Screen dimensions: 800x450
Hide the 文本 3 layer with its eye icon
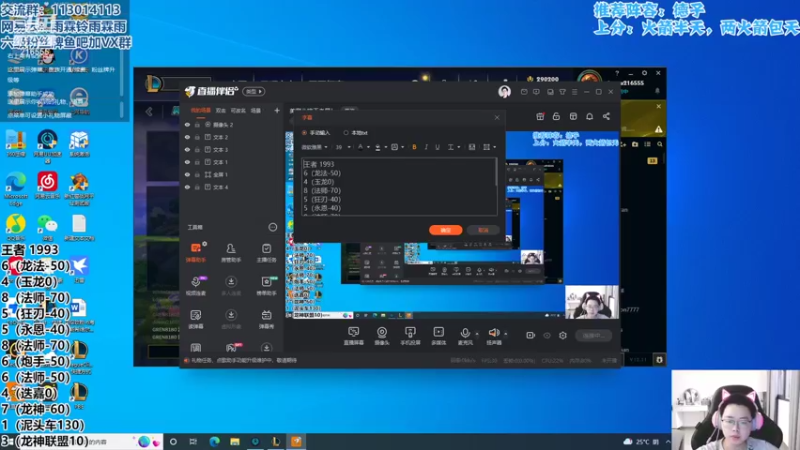click(x=187, y=149)
